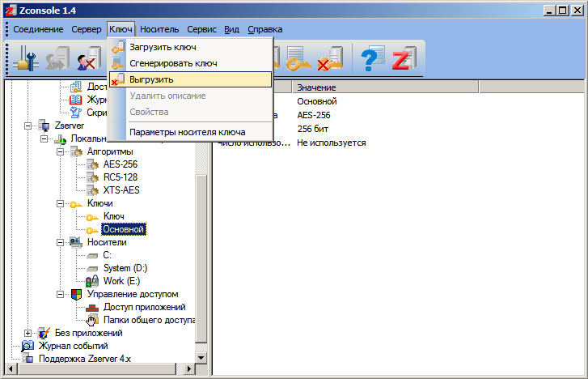Click the Загрузить ключ menu icon
The image size is (588, 379).
click(x=118, y=47)
